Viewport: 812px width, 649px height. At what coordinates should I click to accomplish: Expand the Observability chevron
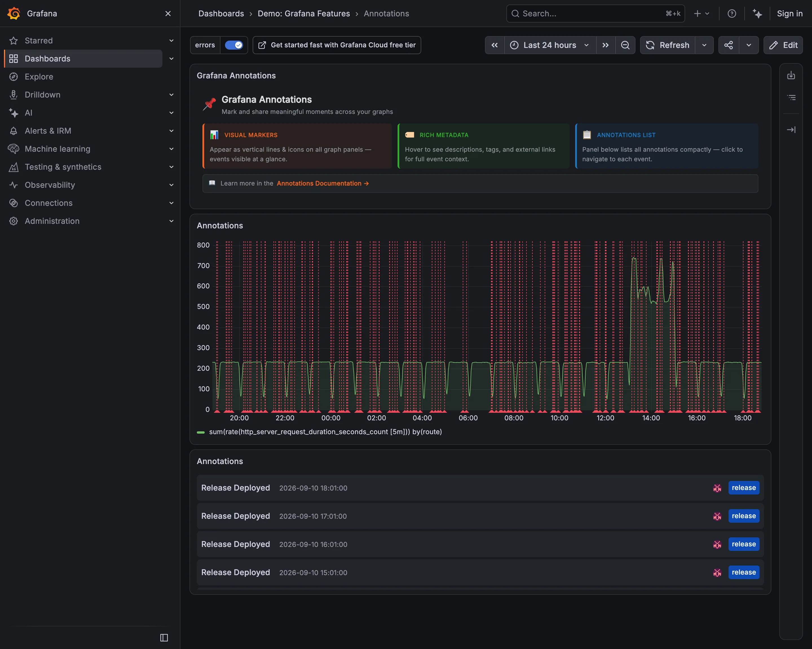[x=171, y=185]
